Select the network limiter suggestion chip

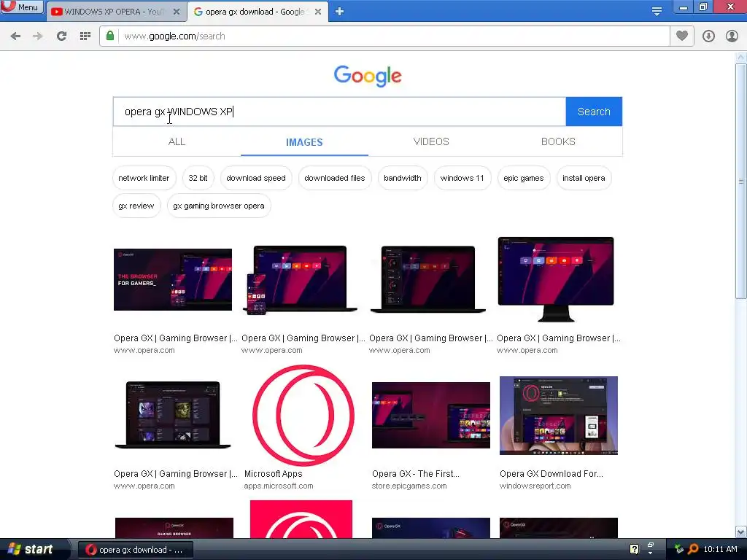144,178
